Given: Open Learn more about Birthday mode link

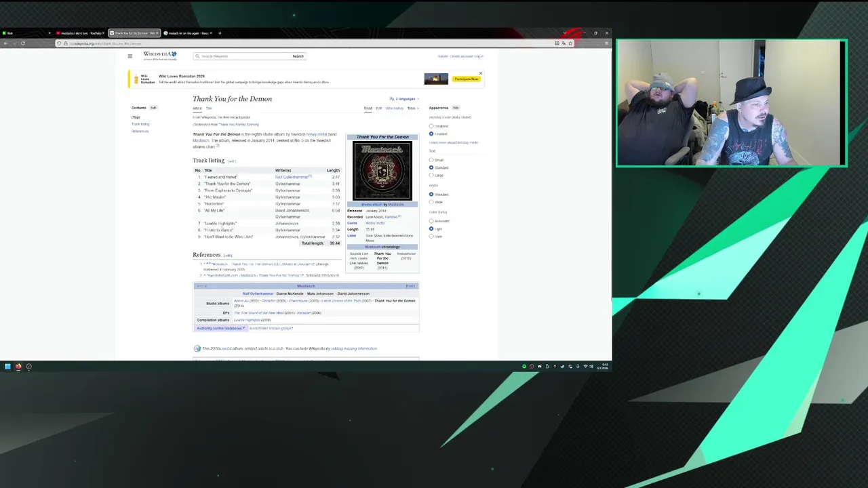Looking at the screenshot, I should tap(454, 142).
